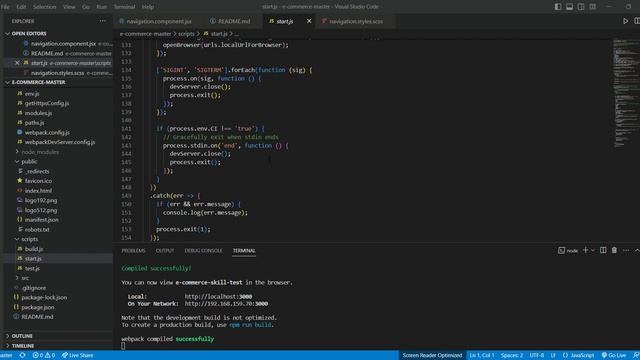Open the Selection menu
The height and width of the screenshot is (360, 640).
pos(44,7)
